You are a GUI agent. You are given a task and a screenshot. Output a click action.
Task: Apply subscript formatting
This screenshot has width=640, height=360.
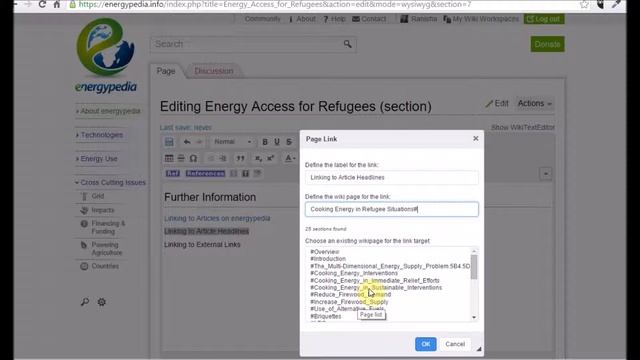click(258, 158)
